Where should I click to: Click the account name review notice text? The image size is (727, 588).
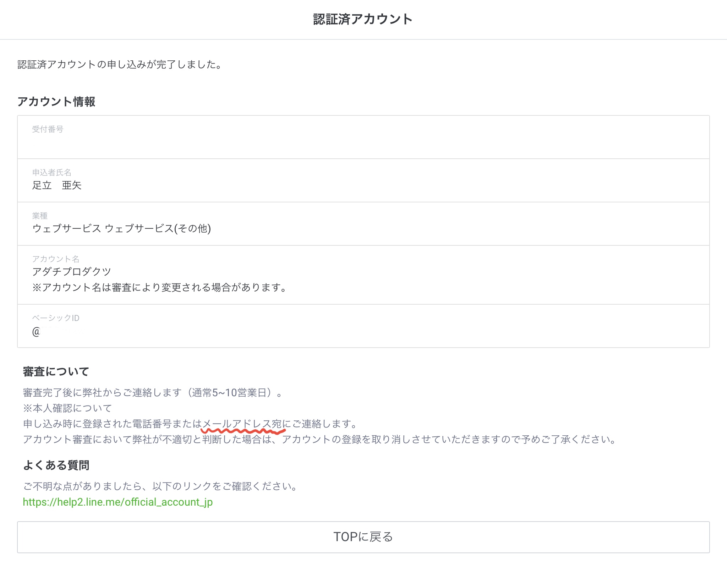[160, 287]
